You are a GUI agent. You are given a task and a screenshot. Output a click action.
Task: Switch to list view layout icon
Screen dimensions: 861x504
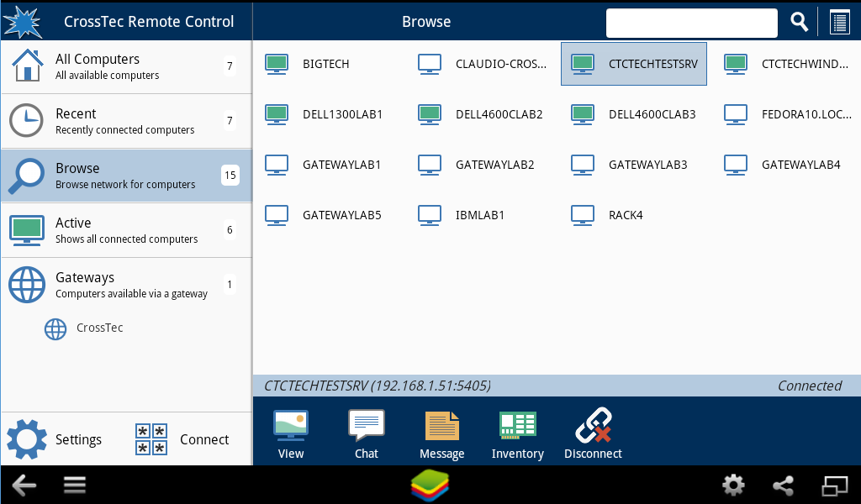[840, 23]
